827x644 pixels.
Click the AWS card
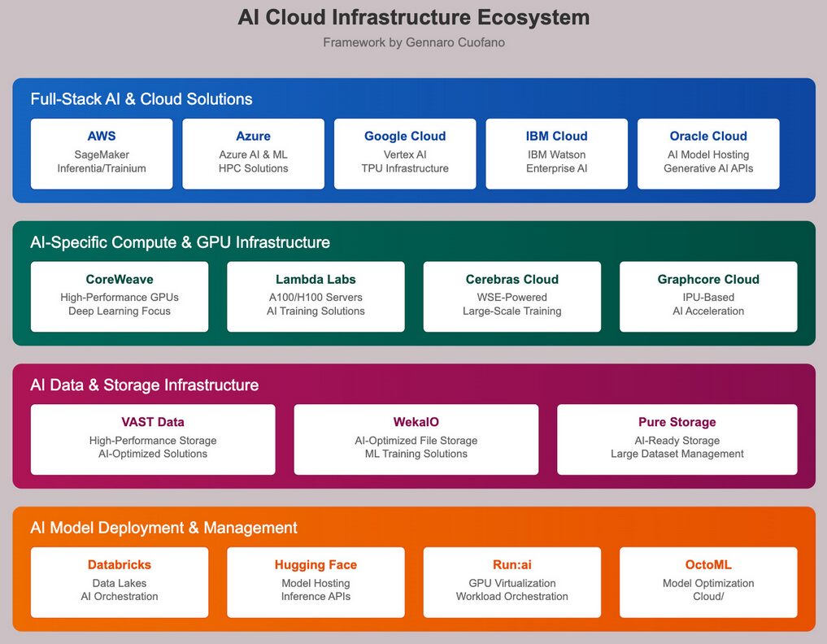coord(102,153)
